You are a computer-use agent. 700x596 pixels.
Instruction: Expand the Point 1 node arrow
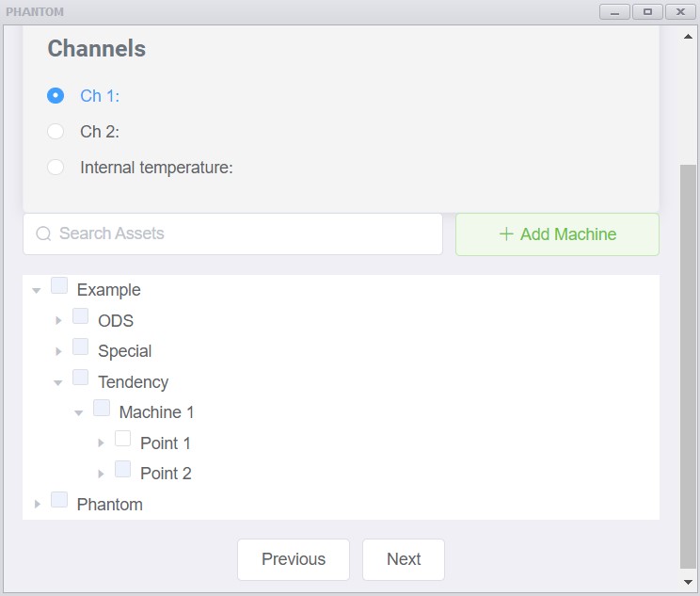tap(101, 443)
